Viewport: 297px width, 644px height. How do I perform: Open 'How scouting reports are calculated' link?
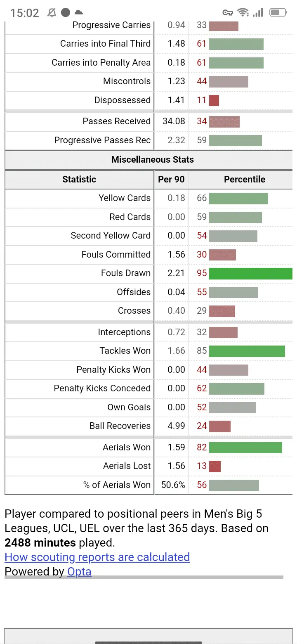(97, 557)
